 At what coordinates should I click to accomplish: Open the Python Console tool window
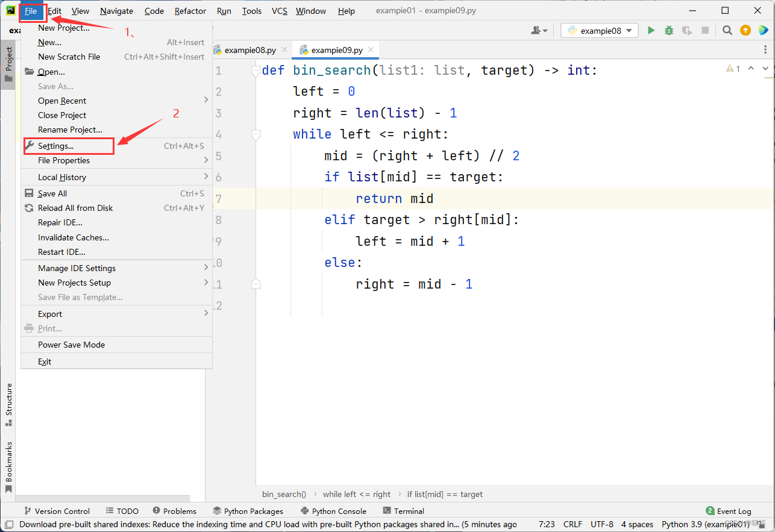333,511
